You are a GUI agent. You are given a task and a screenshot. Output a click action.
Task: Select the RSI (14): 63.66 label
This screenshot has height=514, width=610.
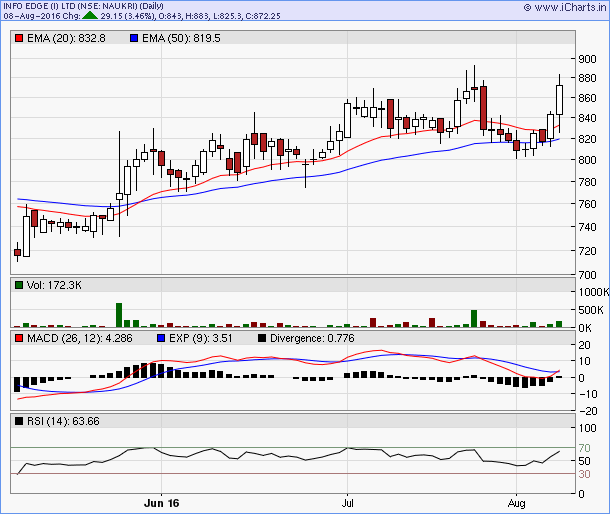(63, 421)
